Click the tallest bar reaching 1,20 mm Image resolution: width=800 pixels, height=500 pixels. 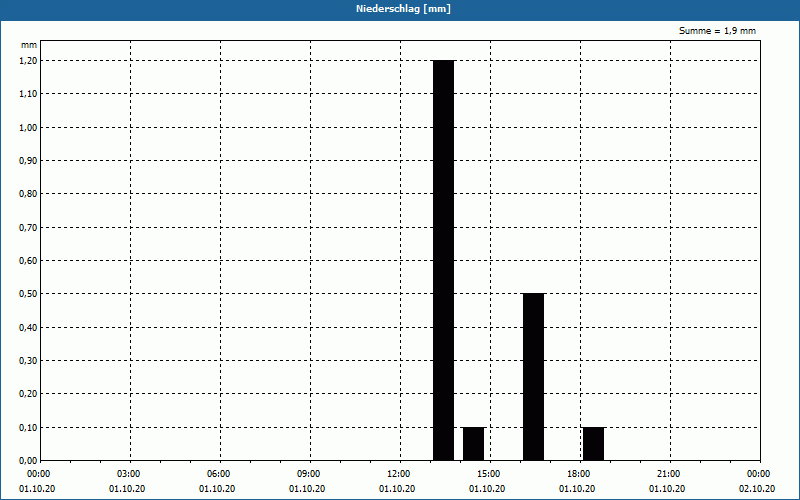443,260
